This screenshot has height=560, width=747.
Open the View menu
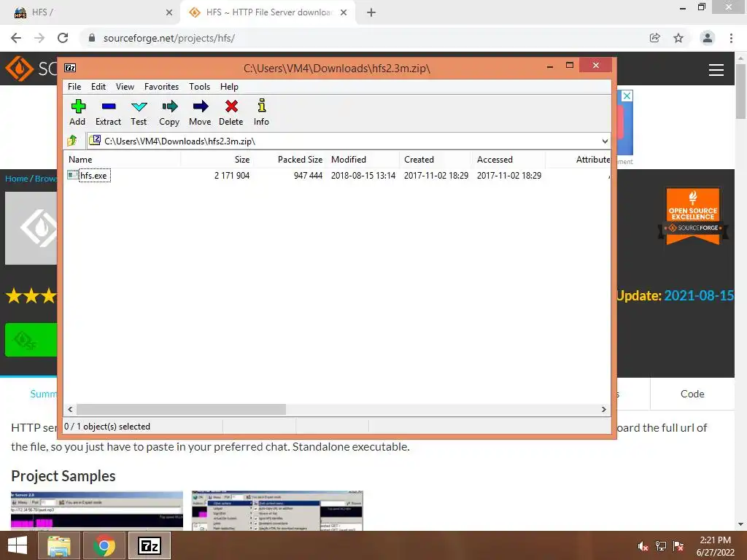pos(125,87)
